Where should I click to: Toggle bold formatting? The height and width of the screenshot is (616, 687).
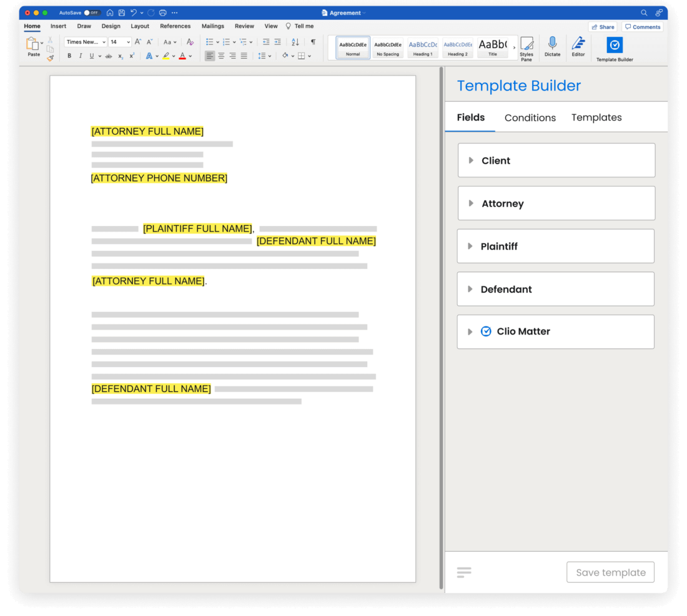[x=69, y=56]
